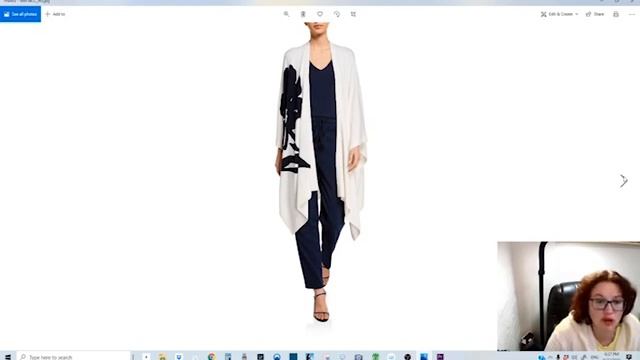The height and width of the screenshot is (360, 640).
Task: Click the taskbar clock
Action: 611,356
